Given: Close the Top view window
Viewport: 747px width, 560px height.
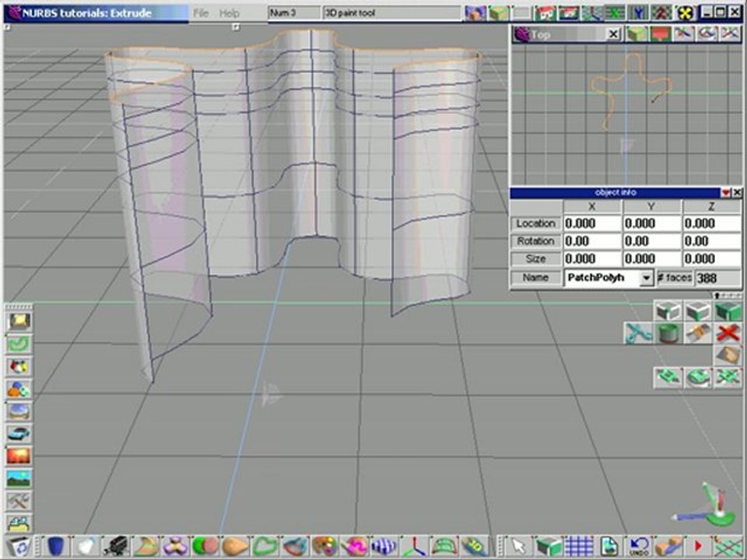Looking at the screenshot, I should point(614,34).
